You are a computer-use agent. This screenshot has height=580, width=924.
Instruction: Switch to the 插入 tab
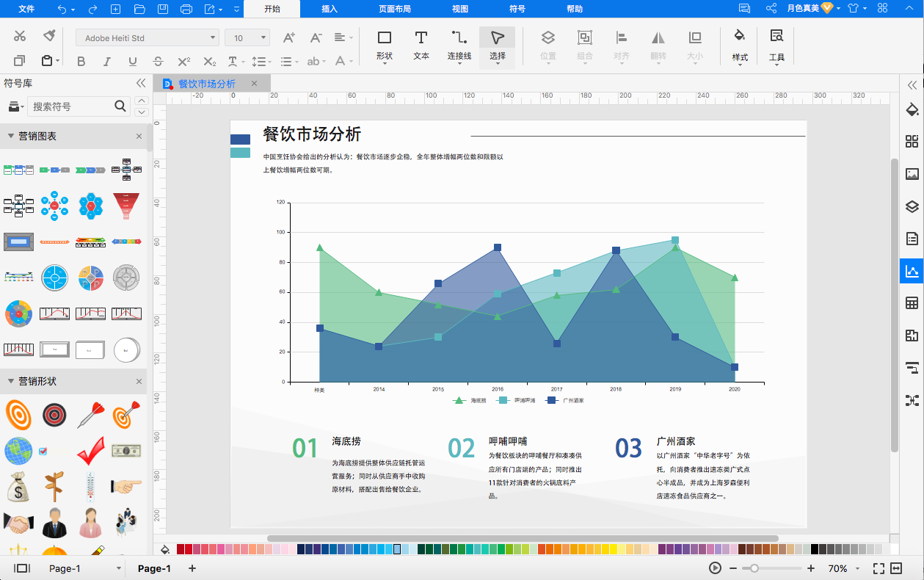coord(330,9)
